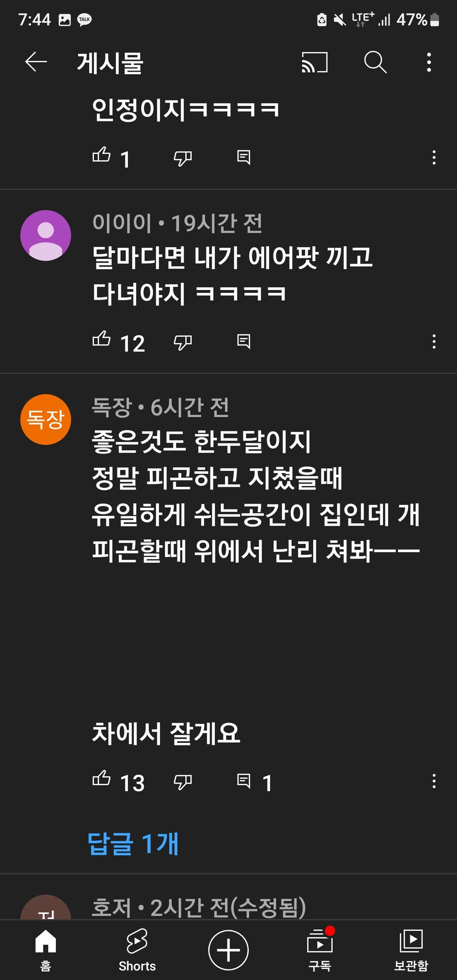
Task: Like the 독장 comment with 13 likes
Action: click(102, 778)
